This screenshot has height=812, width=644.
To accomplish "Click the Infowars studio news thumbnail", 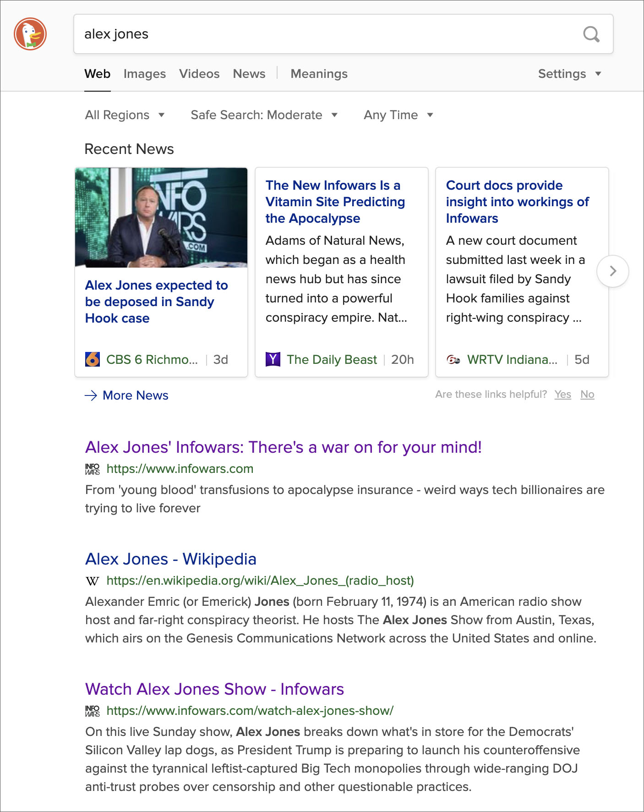I will pyautogui.click(x=161, y=218).
